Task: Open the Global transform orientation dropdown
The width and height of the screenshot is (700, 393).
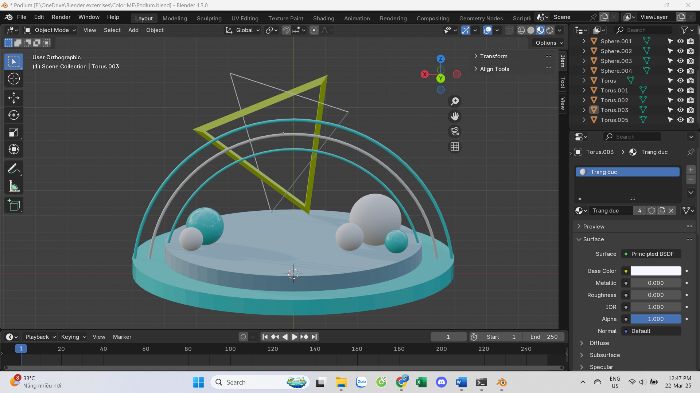Action: 243,30
